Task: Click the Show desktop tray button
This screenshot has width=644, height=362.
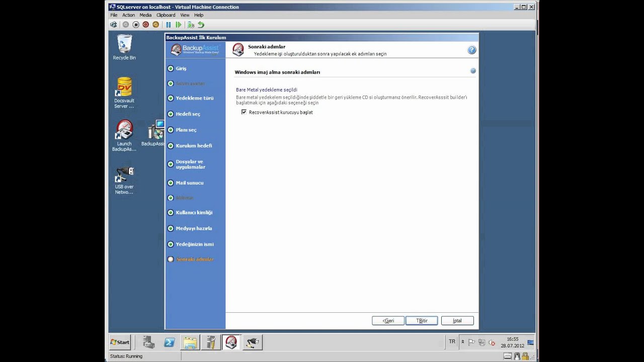Action: [531, 342]
